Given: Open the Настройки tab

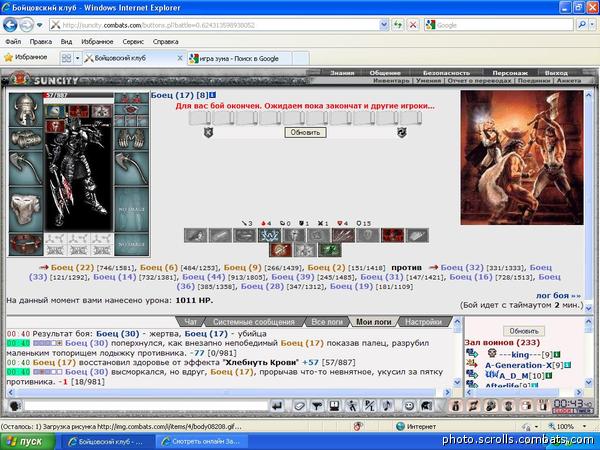Looking at the screenshot, I should click(423, 322).
